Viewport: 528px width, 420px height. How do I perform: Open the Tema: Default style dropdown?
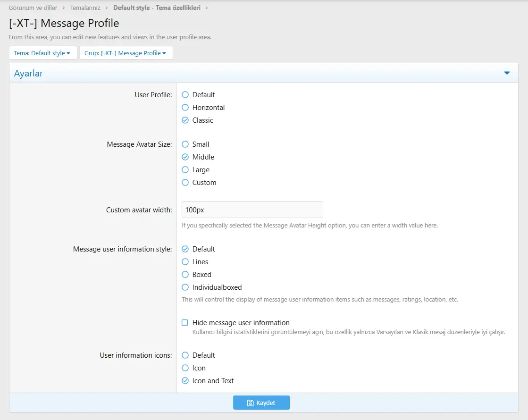point(42,53)
